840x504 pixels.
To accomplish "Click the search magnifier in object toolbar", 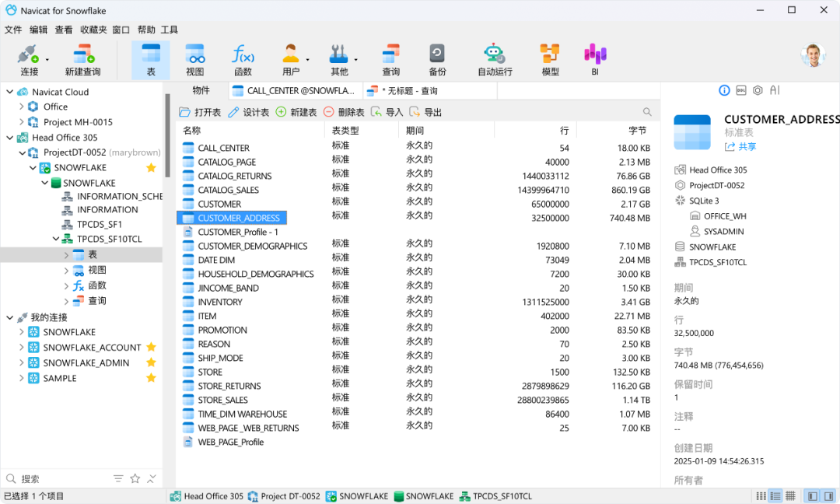I will click(x=647, y=112).
